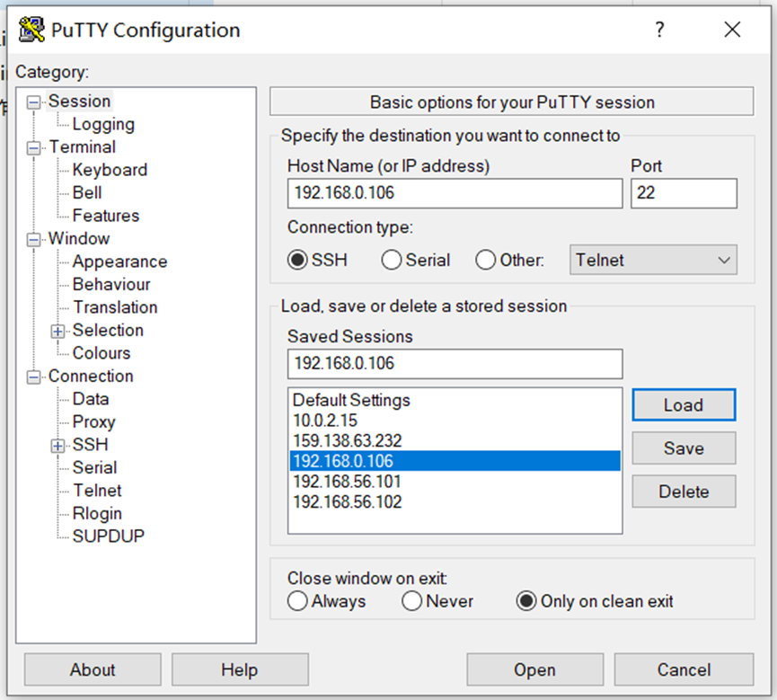Open the Proxy settings category
The height and width of the screenshot is (700, 777).
pos(93,421)
